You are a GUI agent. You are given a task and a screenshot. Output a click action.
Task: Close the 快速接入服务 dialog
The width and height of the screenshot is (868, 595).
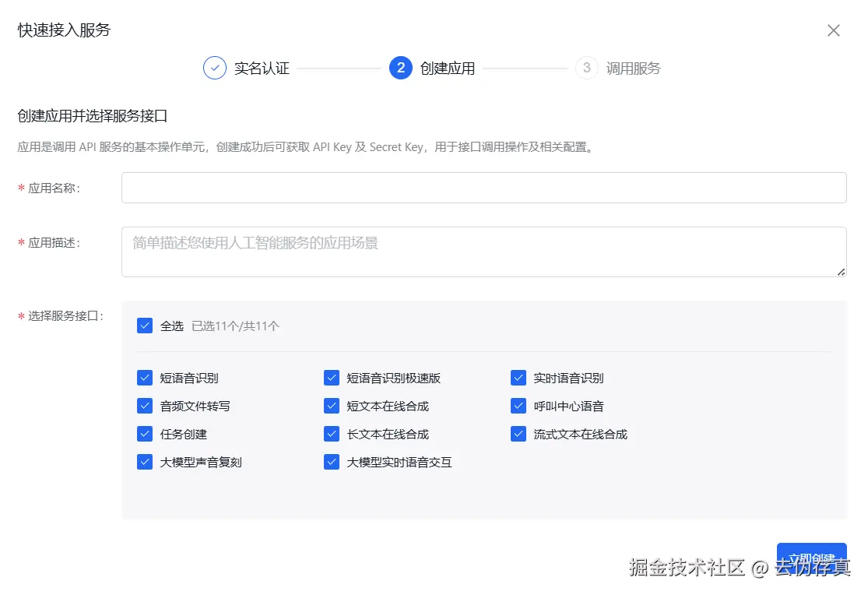click(833, 30)
